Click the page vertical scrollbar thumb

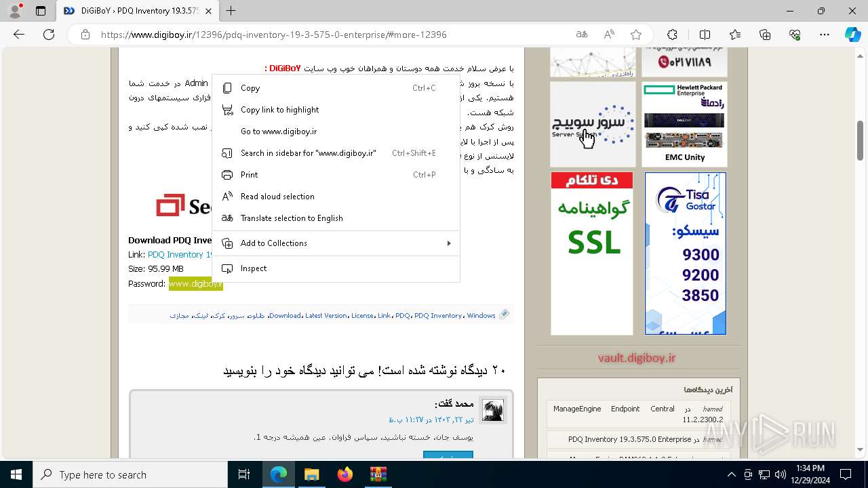point(861,140)
